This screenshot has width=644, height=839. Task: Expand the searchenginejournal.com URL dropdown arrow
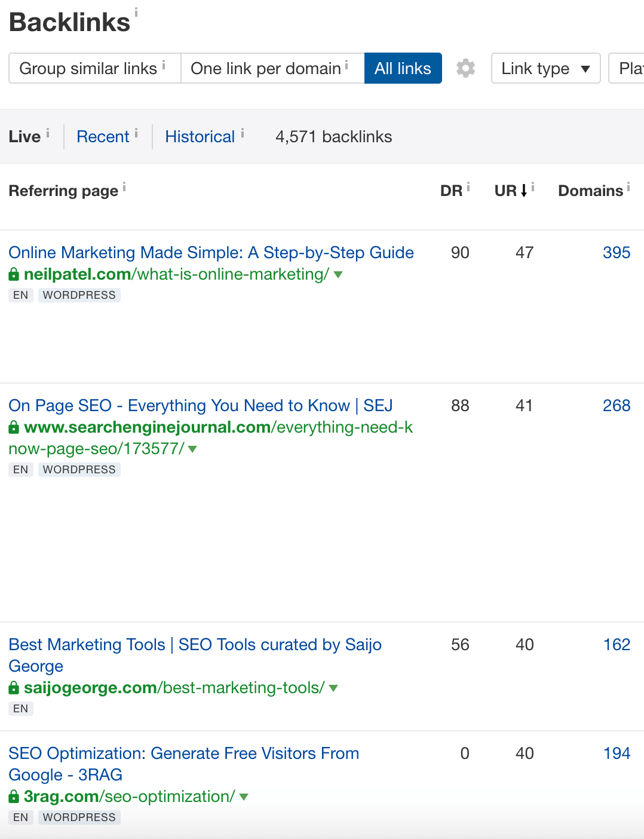[x=192, y=449]
